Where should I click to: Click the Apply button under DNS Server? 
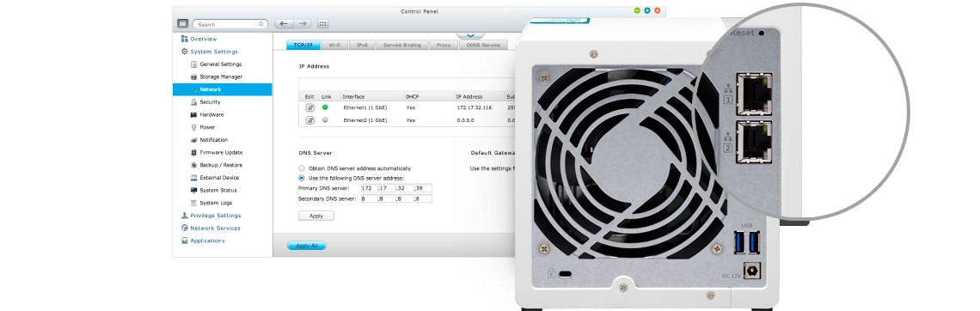point(316,216)
